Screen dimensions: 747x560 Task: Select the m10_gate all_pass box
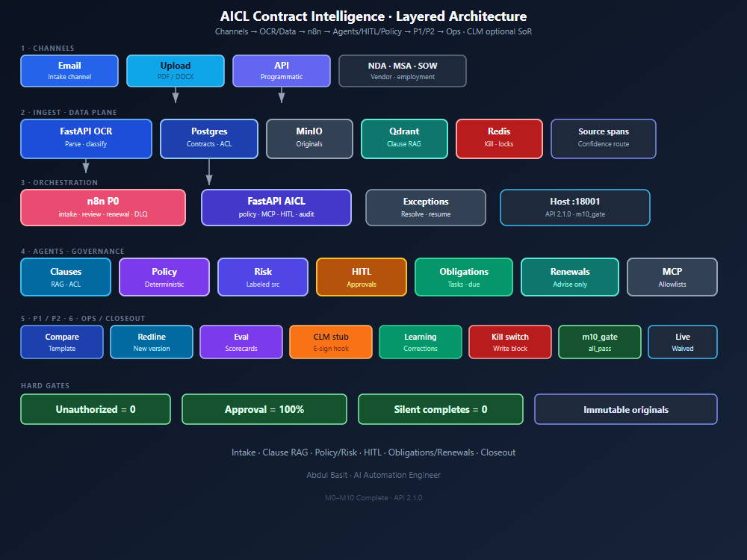[x=600, y=342]
